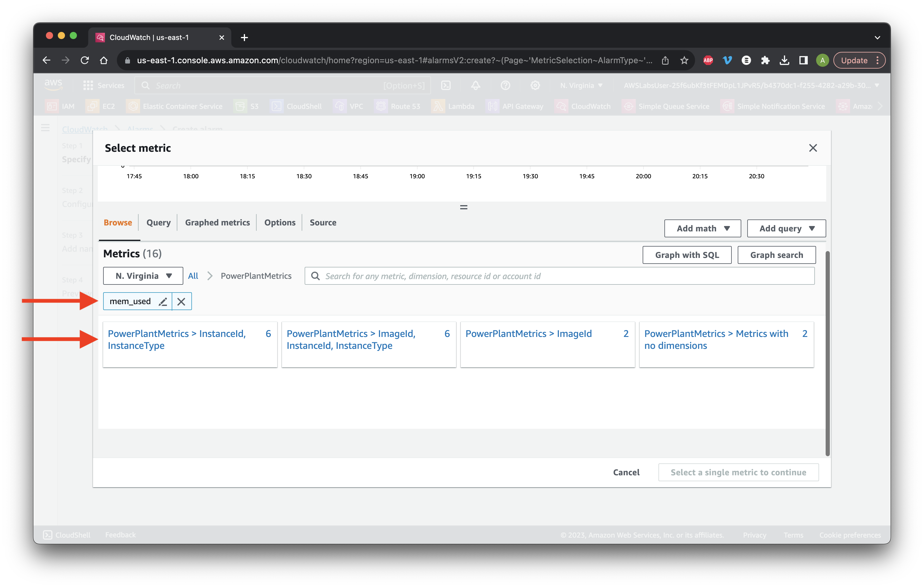924x588 pixels.
Task: Edit the mem_used filter with pencil icon
Action: (x=163, y=302)
